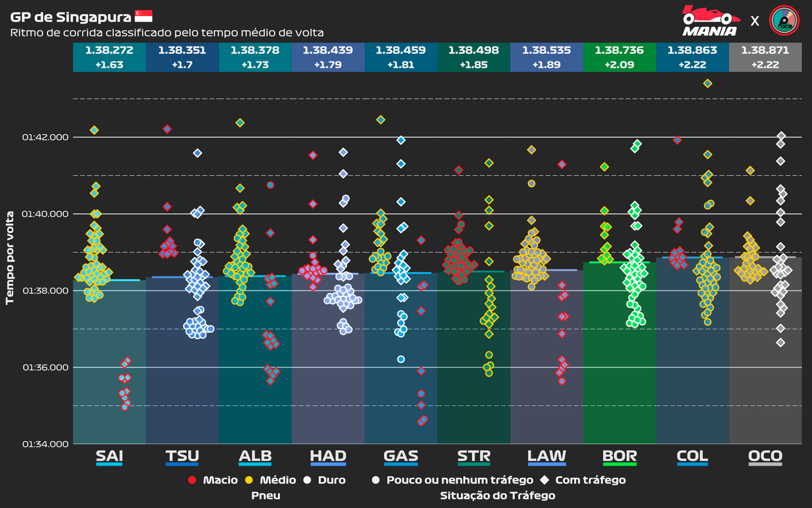Click the circular Pace logo
The image size is (812, 508).
(x=784, y=20)
